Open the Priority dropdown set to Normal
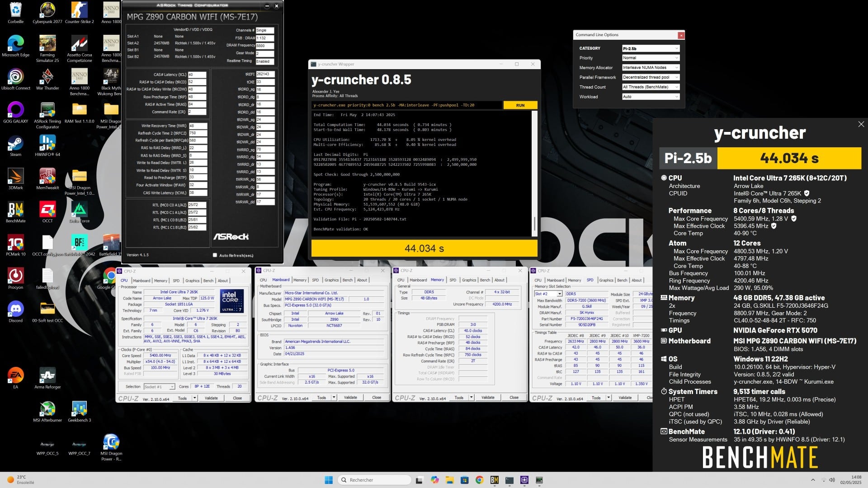Screen dimensions: 868x488 (x=651, y=58)
